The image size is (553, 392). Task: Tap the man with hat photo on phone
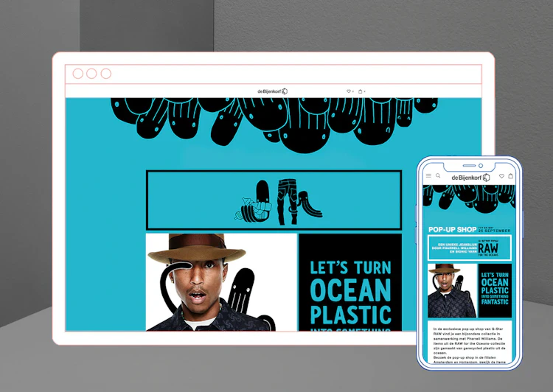click(x=453, y=290)
